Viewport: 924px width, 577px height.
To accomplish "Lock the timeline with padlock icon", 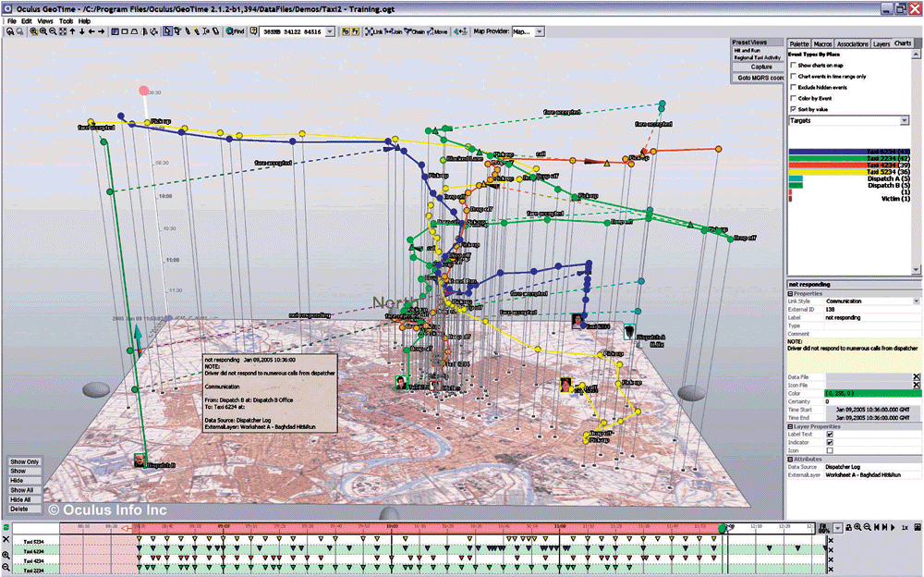I will (848, 527).
